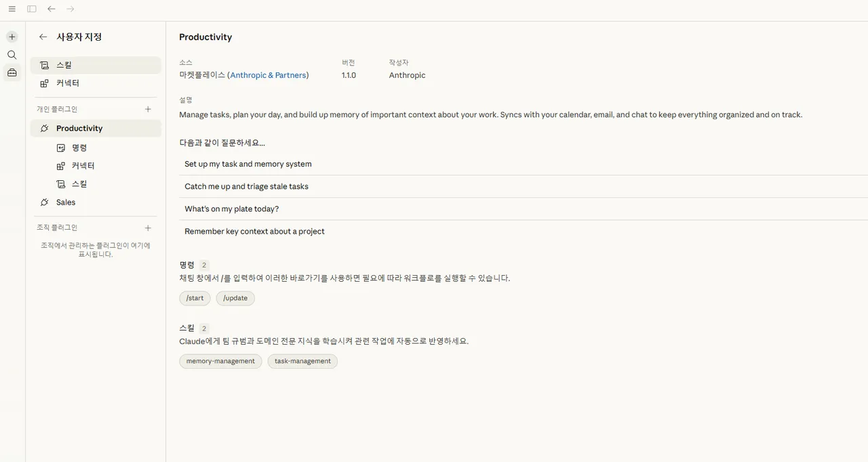Screen dimensions: 868x462
Task: Collapse the Productivity plugin entry
Action: [96, 128]
